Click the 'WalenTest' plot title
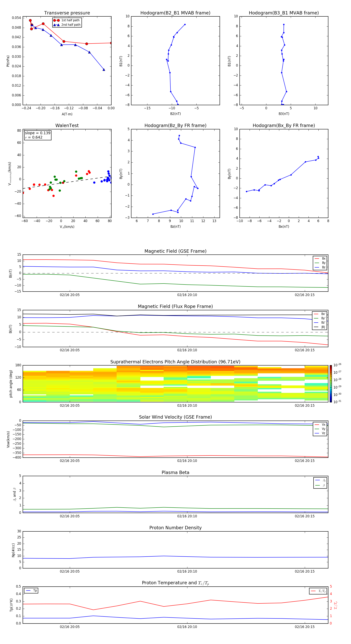 (x=67, y=125)
